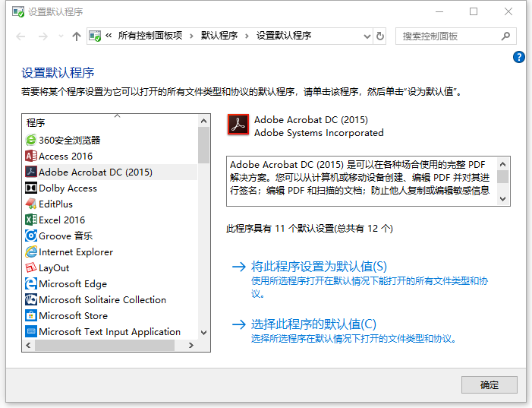The image size is (532, 408).
Task: Click the horizontal scrollbar right arrow
Action: [x=191, y=345]
